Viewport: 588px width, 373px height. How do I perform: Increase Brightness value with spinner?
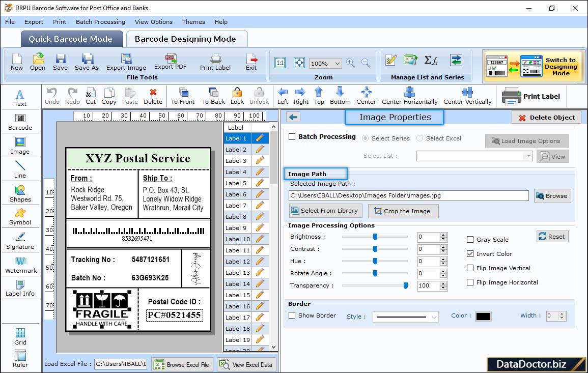pyautogui.click(x=443, y=235)
